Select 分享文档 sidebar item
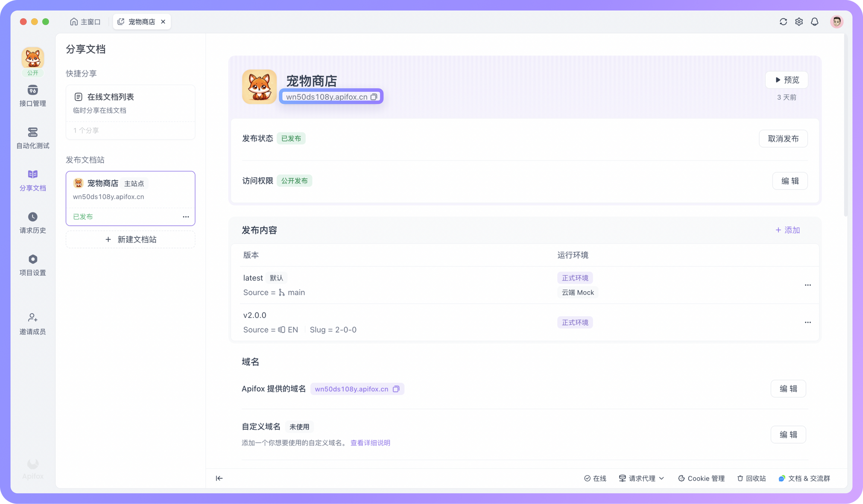863x504 pixels. 33,181
